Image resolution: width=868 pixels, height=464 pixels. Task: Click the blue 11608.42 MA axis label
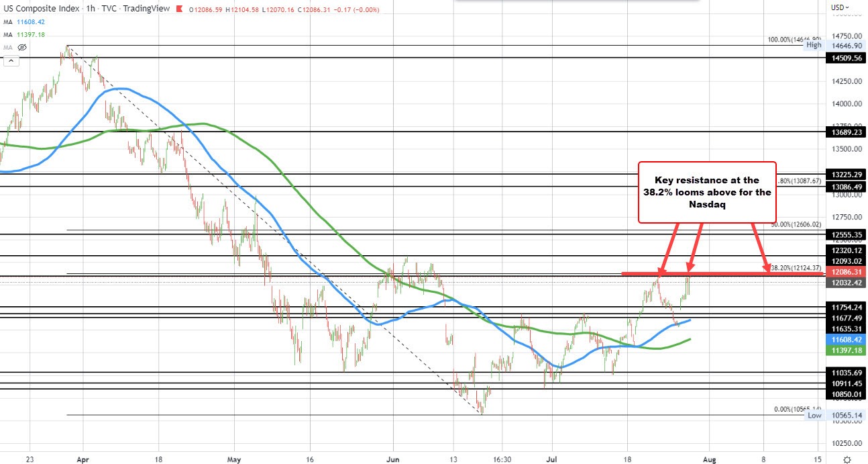(846, 340)
